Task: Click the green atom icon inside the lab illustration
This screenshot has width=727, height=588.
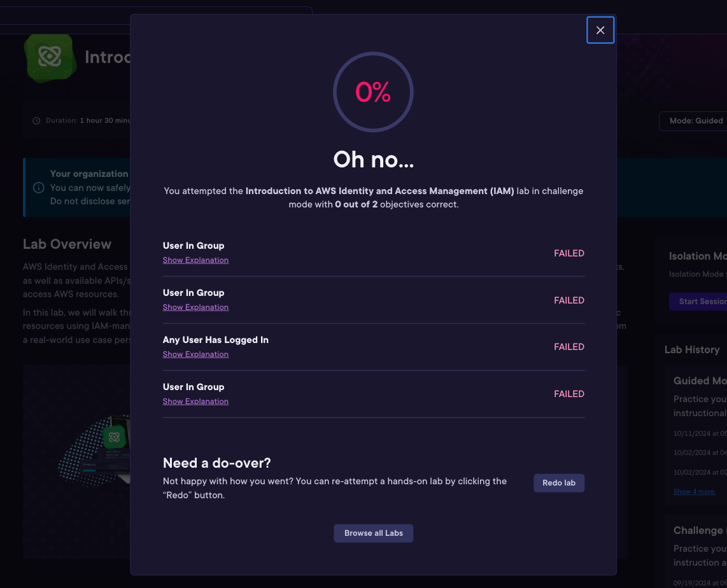Action: [x=114, y=437]
